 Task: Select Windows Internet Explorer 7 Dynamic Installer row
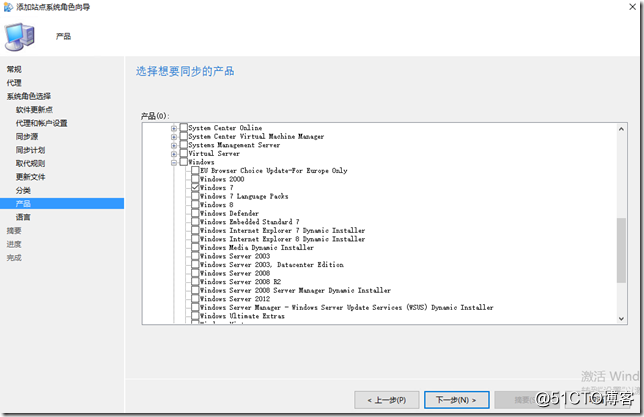pos(282,230)
